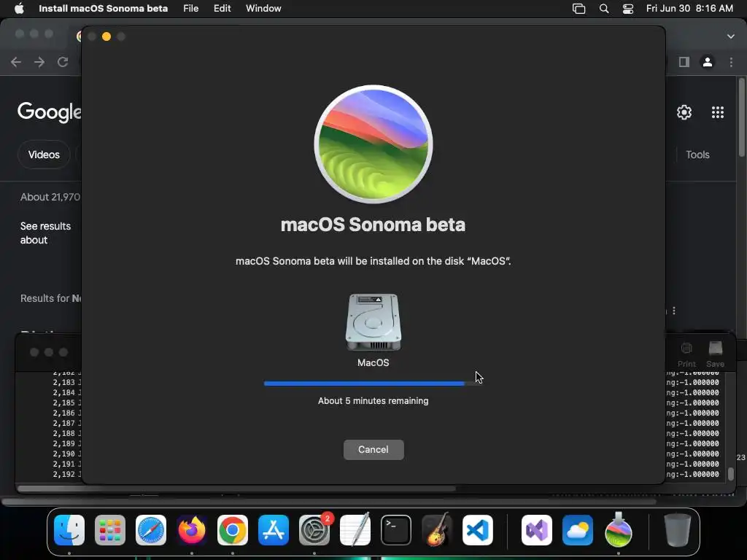Click the macOS Sonoma installer Dock icon
Image resolution: width=747 pixels, height=560 pixels.
coord(619,530)
